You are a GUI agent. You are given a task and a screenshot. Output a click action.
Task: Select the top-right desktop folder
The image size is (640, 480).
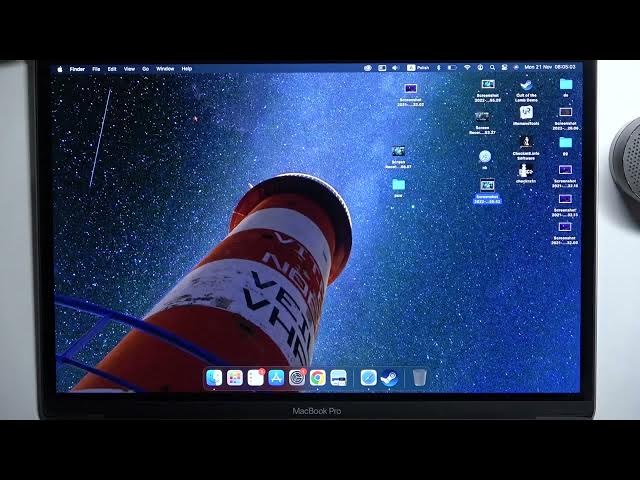coord(566,88)
